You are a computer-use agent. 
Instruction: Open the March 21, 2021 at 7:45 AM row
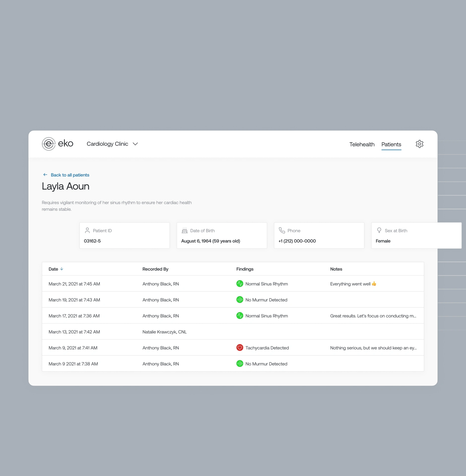[233, 284]
